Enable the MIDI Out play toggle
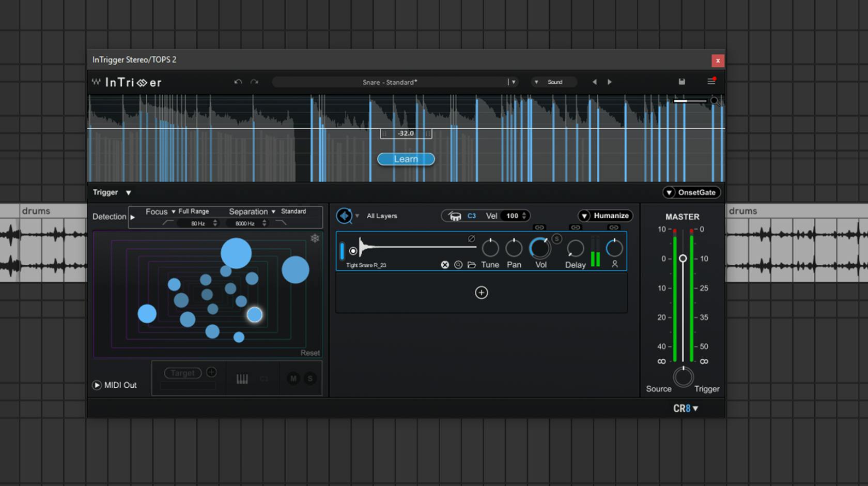 click(x=97, y=385)
